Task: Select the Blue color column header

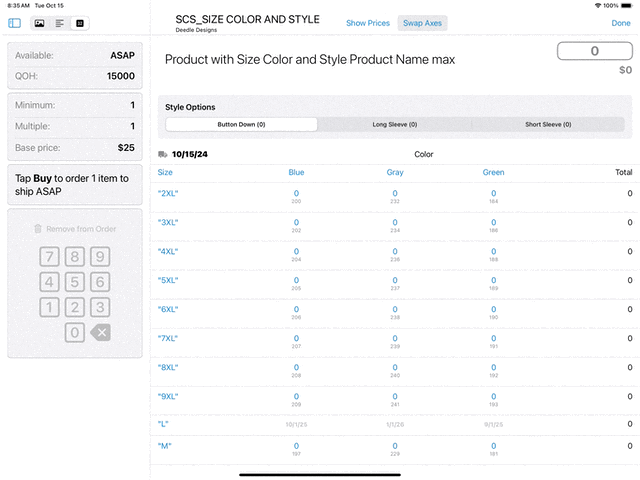Action: pos(296,172)
